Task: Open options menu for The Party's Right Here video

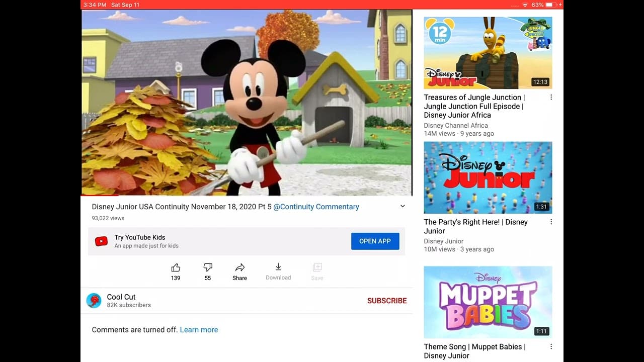Action: 551,222
